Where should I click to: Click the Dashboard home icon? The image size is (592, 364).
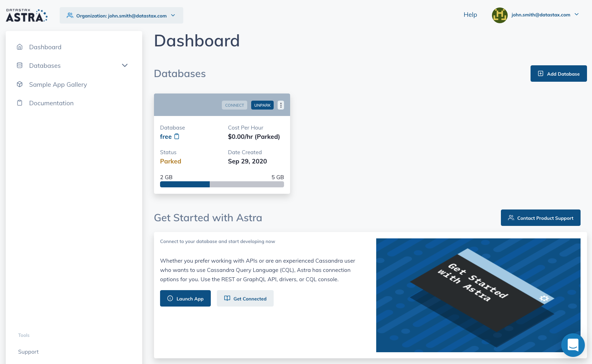coord(20,47)
